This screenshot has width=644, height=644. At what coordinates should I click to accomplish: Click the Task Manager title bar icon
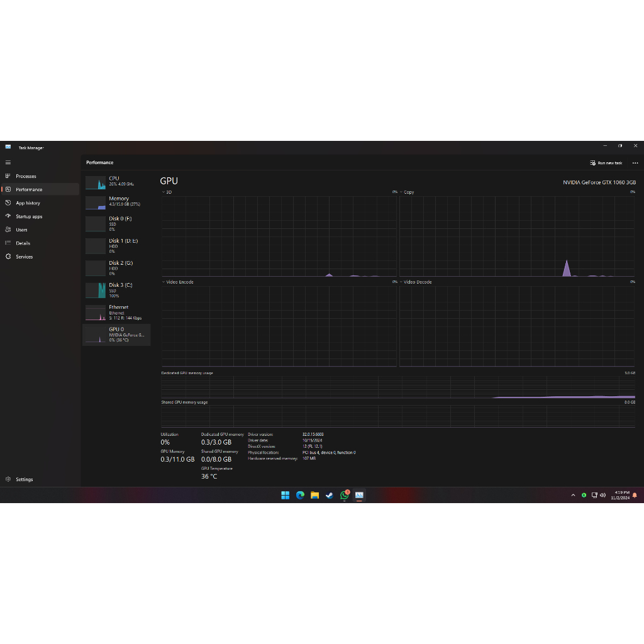pos(8,147)
